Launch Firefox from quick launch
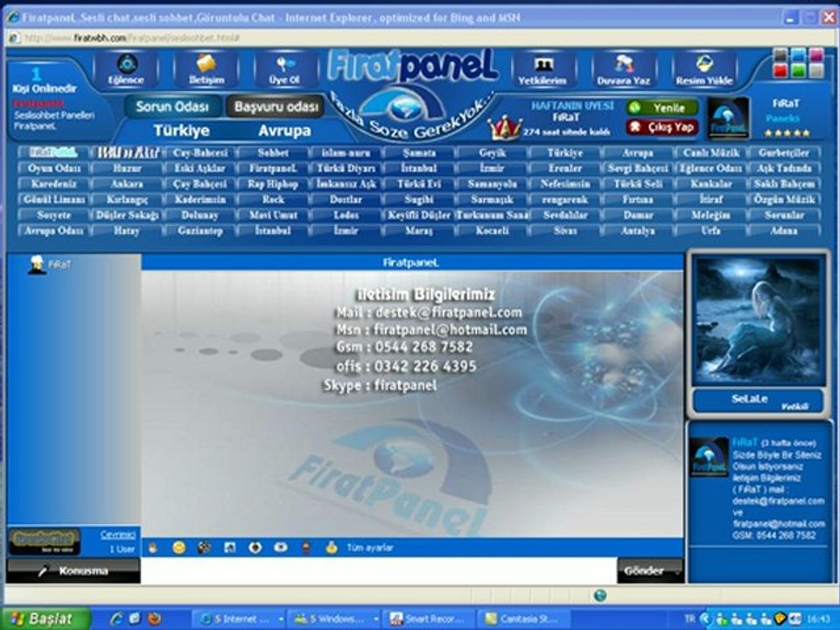 click(155, 619)
